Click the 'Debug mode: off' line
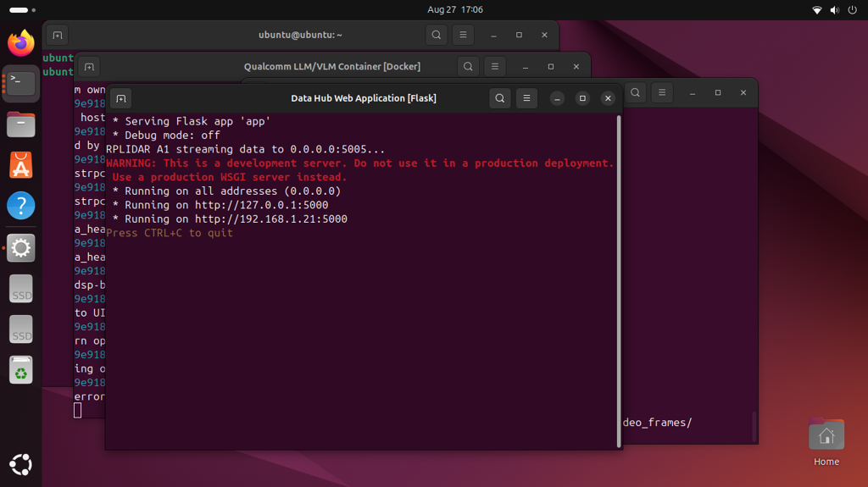868x487 pixels. coord(166,135)
